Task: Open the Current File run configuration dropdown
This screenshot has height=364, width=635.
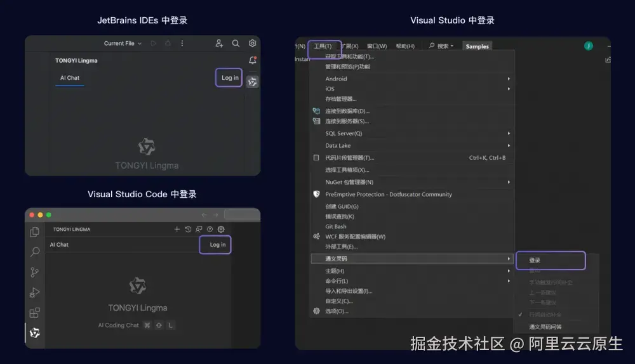Action: [123, 43]
